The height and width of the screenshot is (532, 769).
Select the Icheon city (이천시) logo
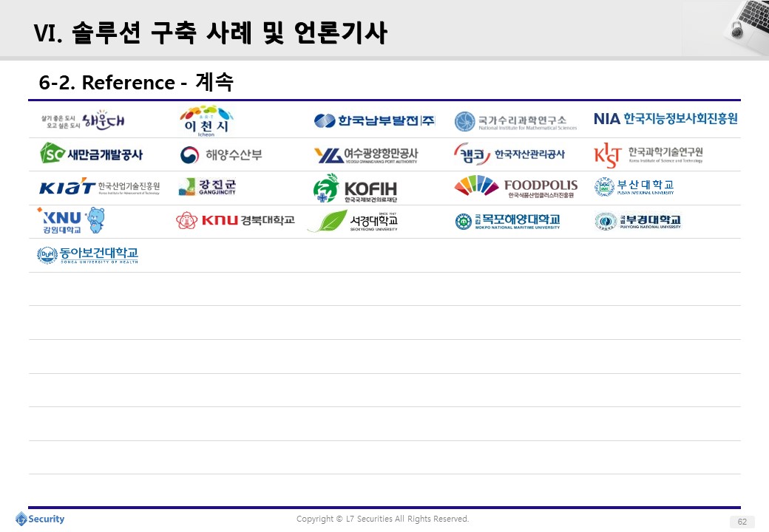point(206,120)
